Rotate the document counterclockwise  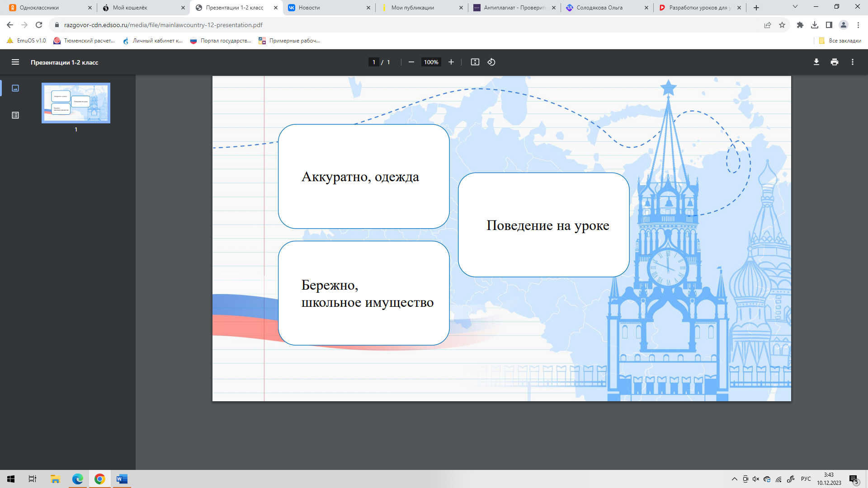click(x=491, y=62)
